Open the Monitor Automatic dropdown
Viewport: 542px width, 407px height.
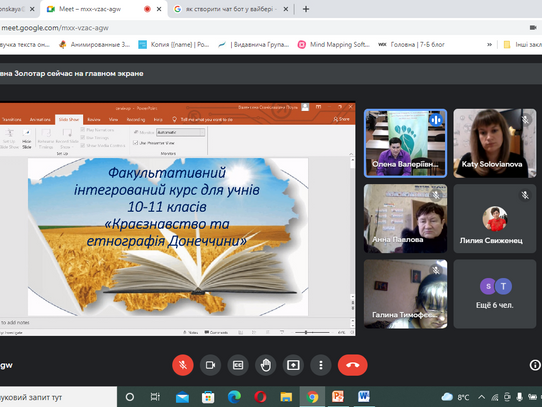pyautogui.click(x=180, y=132)
